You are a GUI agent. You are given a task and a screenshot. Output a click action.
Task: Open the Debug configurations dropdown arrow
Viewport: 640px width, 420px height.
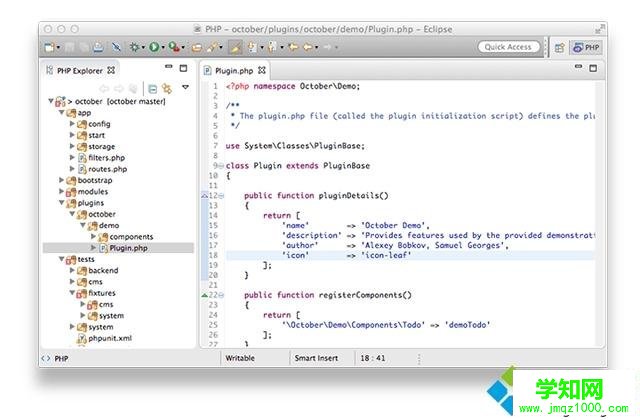click(x=143, y=48)
